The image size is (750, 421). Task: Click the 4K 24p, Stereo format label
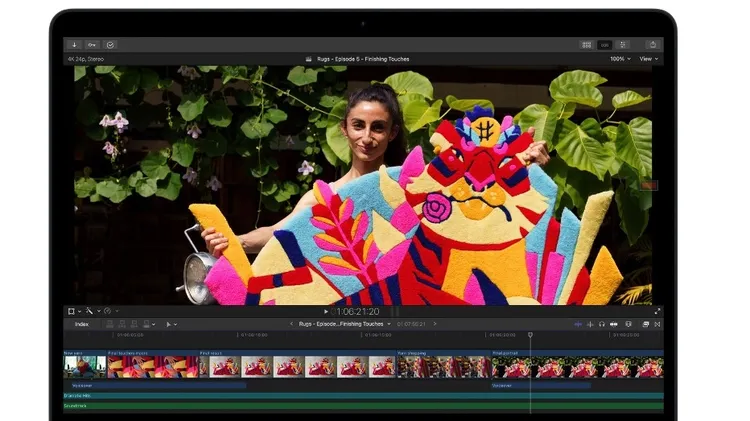(86, 59)
